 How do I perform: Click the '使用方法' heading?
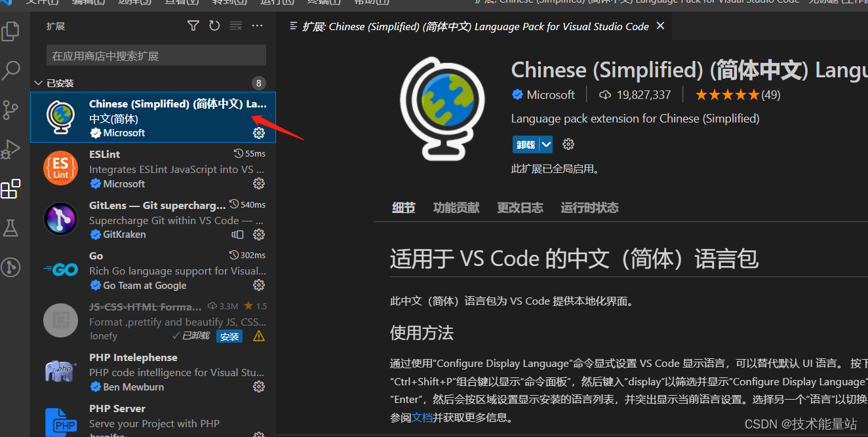[x=422, y=333]
